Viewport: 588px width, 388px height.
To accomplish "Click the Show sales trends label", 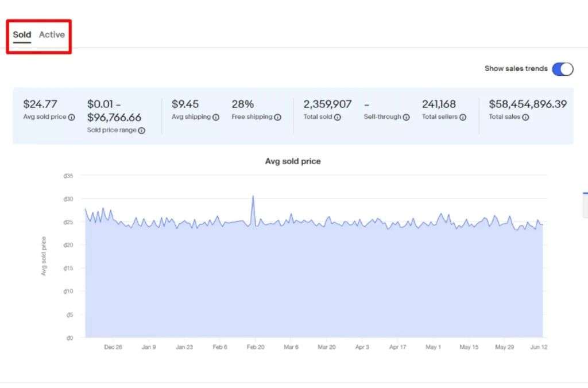I will (516, 69).
